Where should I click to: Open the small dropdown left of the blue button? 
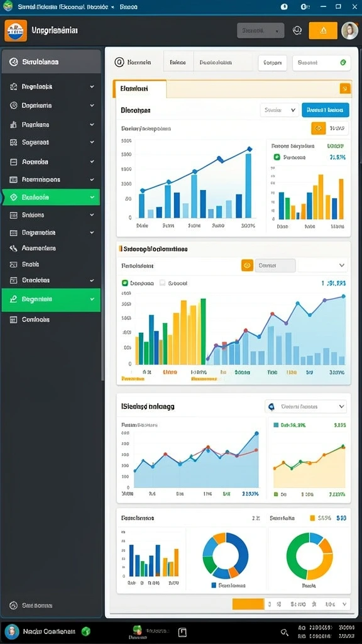pyautogui.click(x=280, y=110)
